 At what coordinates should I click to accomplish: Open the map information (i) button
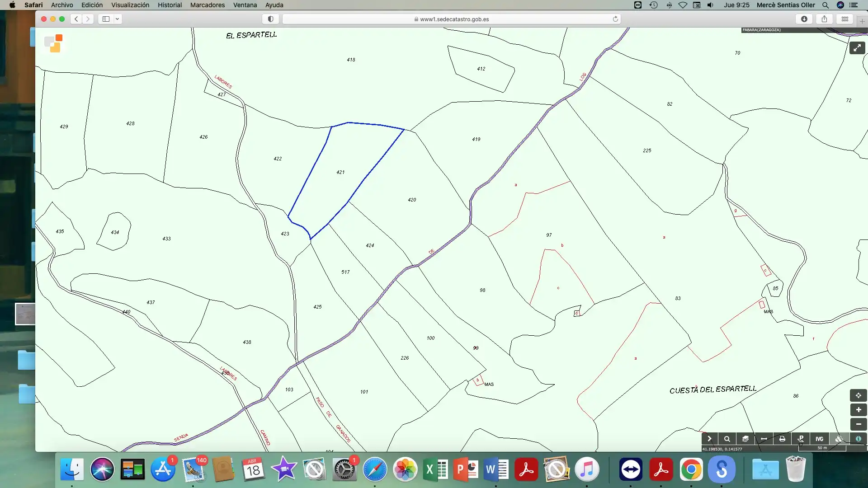(x=858, y=439)
